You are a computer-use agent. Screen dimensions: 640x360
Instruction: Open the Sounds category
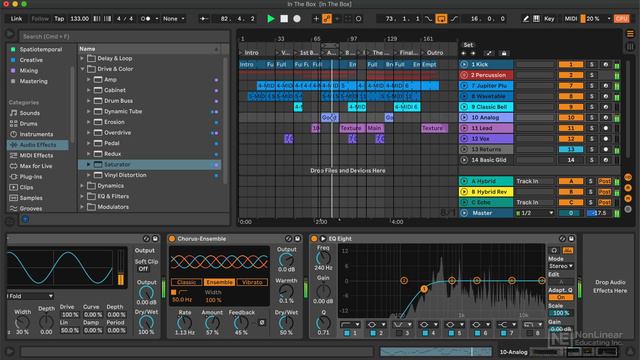[x=29, y=113]
